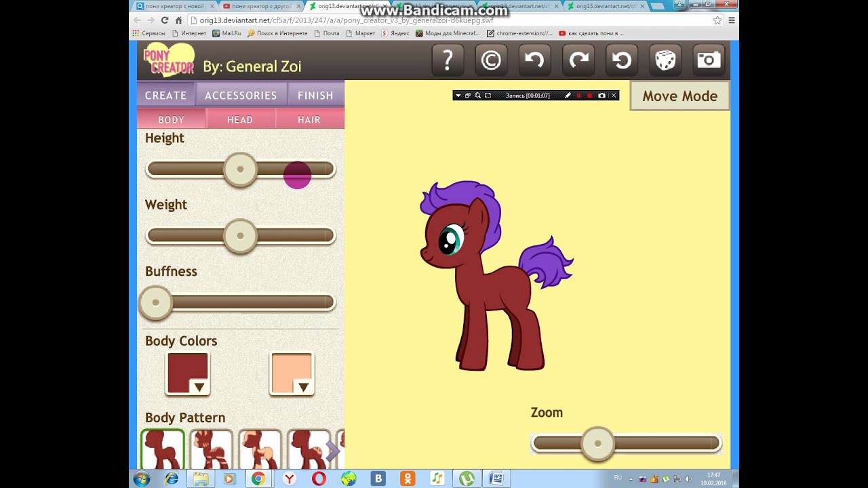The width and height of the screenshot is (868, 488).
Task: Select the HEAD sub-tab
Action: click(x=240, y=119)
